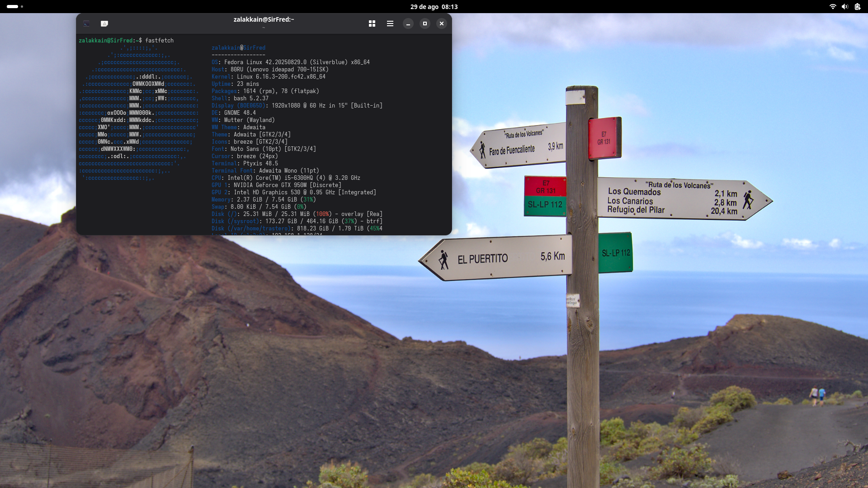This screenshot has width=868, height=488.
Task: Click the warning indicator icon in terminal header
Action: (104, 23)
